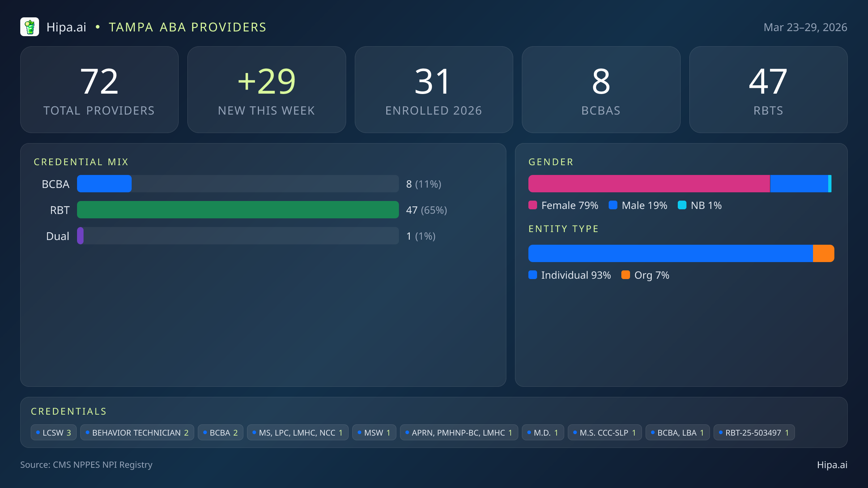Click the Individual blue legend swatch
Image resolution: width=868 pixels, height=488 pixels.
coord(533,275)
